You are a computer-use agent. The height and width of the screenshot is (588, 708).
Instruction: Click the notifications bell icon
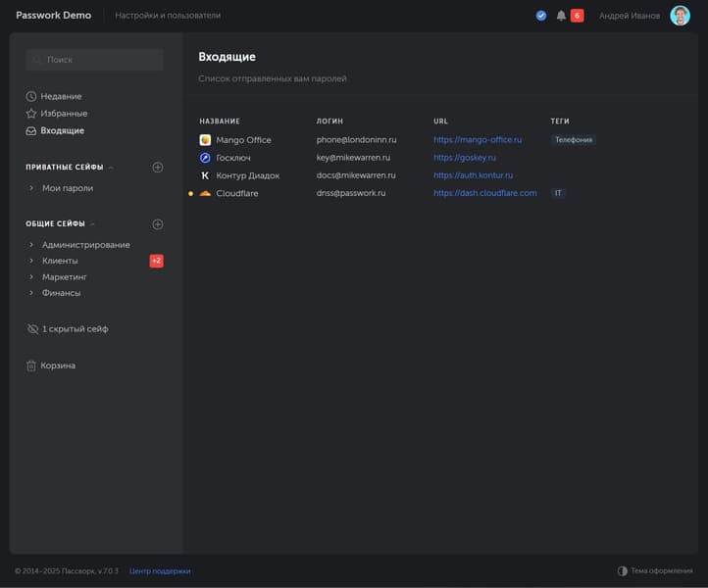tap(561, 16)
